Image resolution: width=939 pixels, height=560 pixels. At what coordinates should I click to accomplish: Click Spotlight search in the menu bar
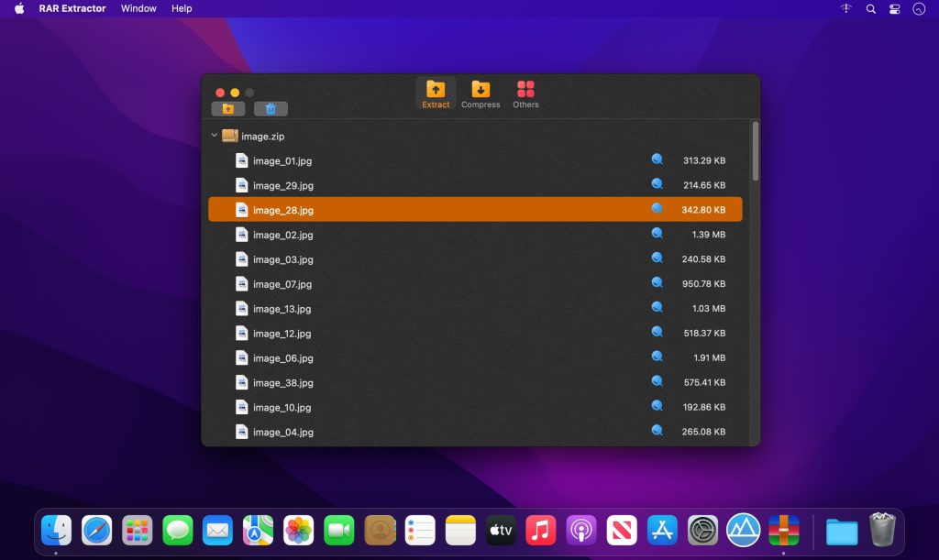[868, 8]
